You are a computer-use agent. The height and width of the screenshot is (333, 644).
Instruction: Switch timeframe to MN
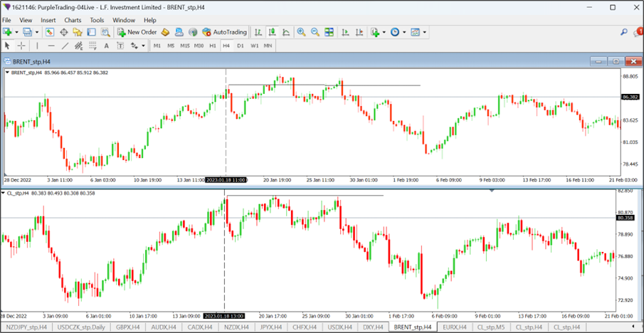pyautogui.click(x=268, y=46)
